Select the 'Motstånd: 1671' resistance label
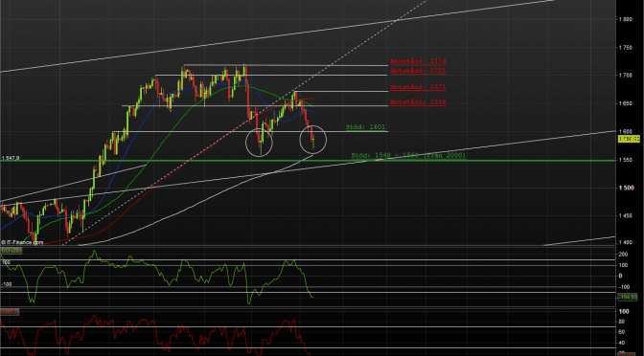 [x=418, y=87]
